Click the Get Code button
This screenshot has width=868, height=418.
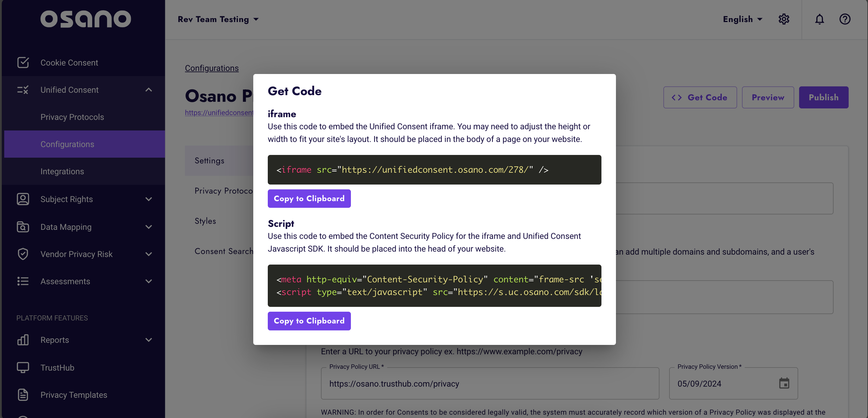pos(700,97)
